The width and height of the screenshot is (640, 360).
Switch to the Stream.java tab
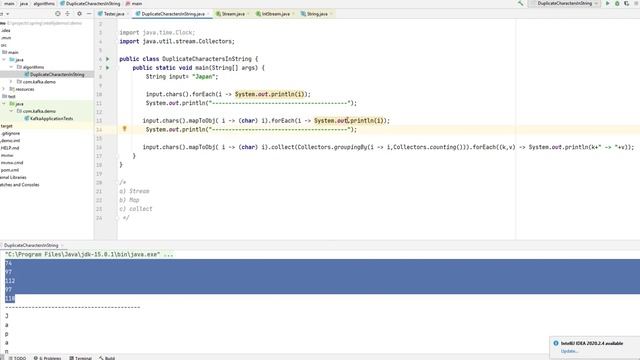pyautogui.click(x=233, y=14)
